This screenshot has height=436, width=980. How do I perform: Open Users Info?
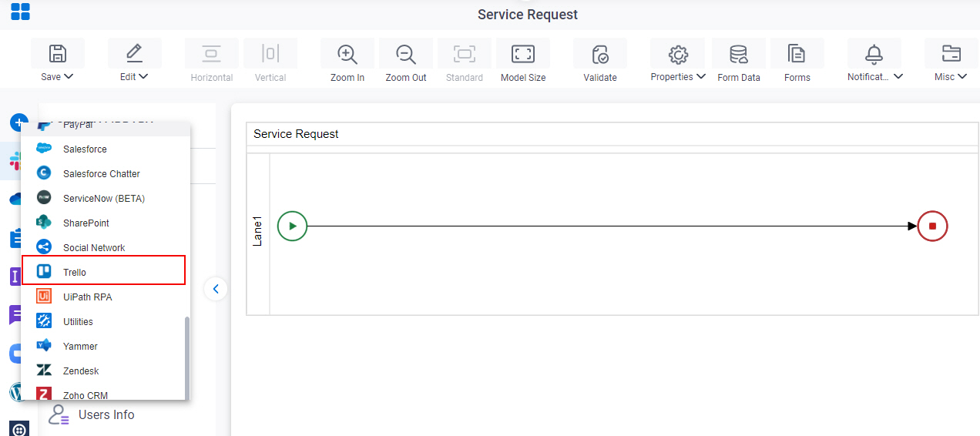91,414
